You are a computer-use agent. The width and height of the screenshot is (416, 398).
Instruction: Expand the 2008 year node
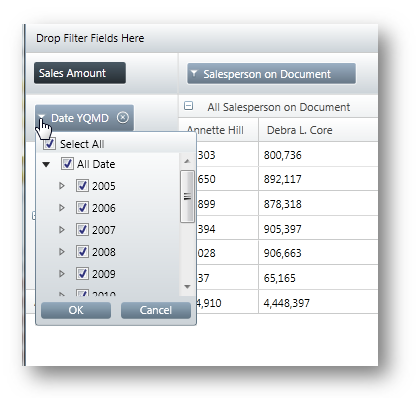[62, 252]
